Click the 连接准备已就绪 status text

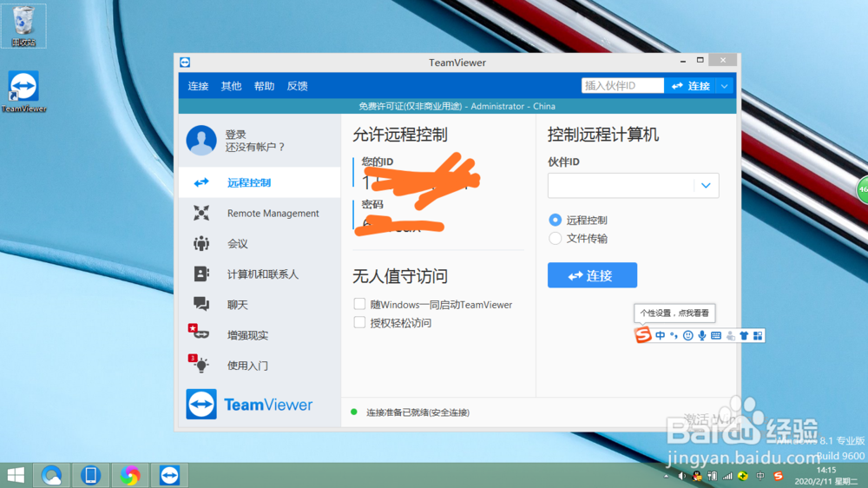pos(418,412)
